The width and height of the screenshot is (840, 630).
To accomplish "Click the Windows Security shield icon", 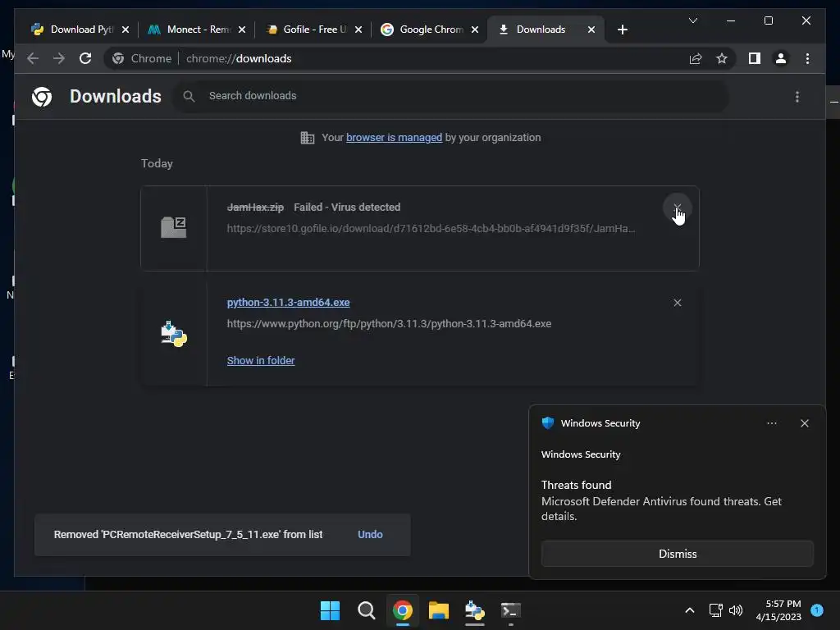I will [x=547, y=422].
